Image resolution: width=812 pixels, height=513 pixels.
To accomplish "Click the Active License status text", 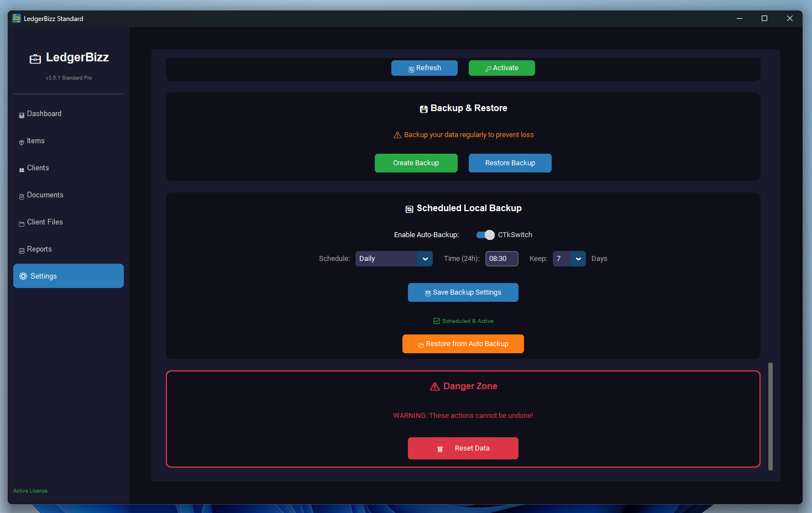I will (x=30, y=491).
